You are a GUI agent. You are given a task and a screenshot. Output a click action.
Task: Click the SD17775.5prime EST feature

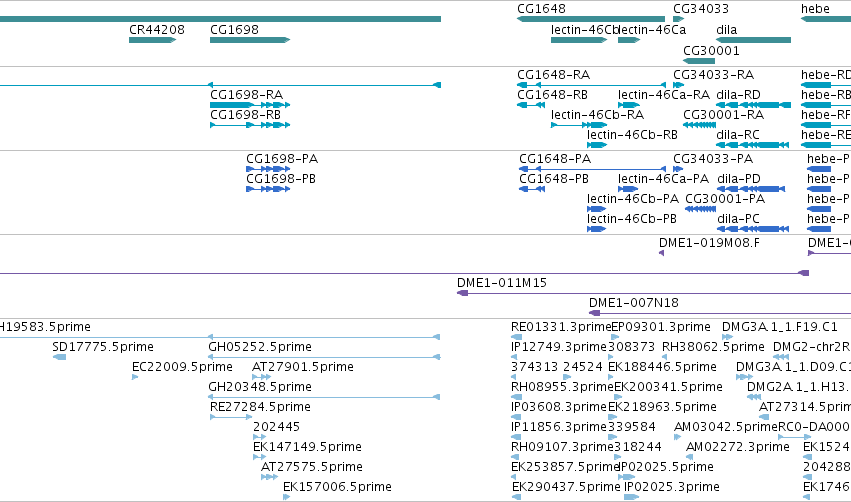(x=60, y=357)
